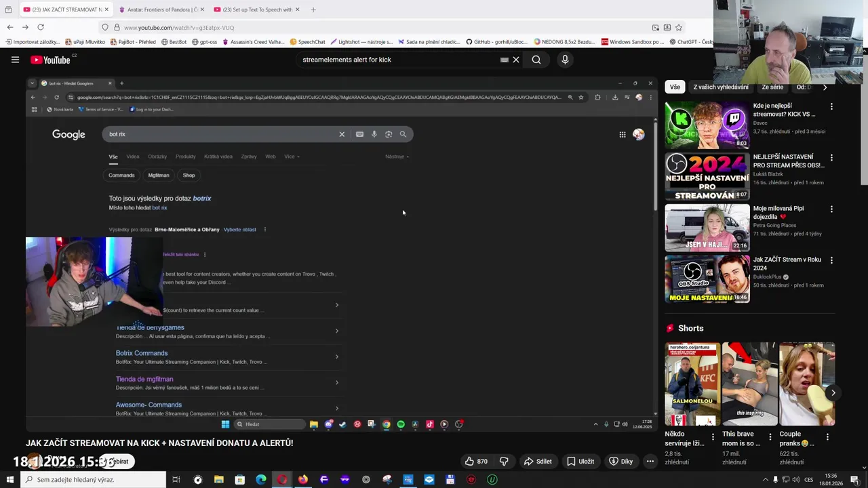Image resolution: width=868 pixels, height=488 pixels.
Task: Reload the current browser page
Action: 41,27
